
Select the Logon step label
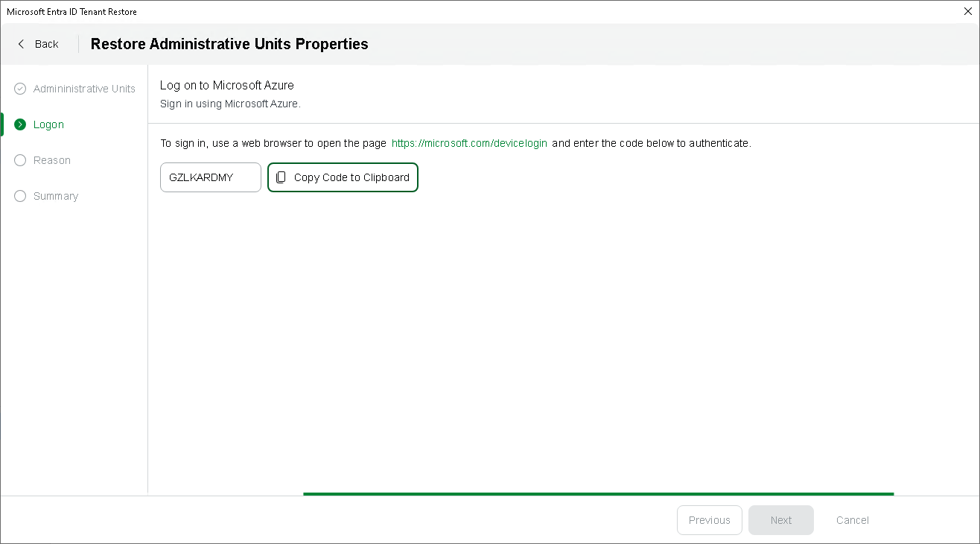coord(48,124)
